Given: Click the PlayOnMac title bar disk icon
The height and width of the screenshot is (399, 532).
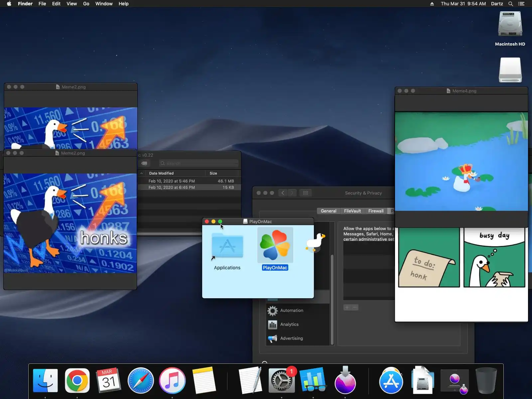Looking at the screenshot, I should click(x=245, y=221).
